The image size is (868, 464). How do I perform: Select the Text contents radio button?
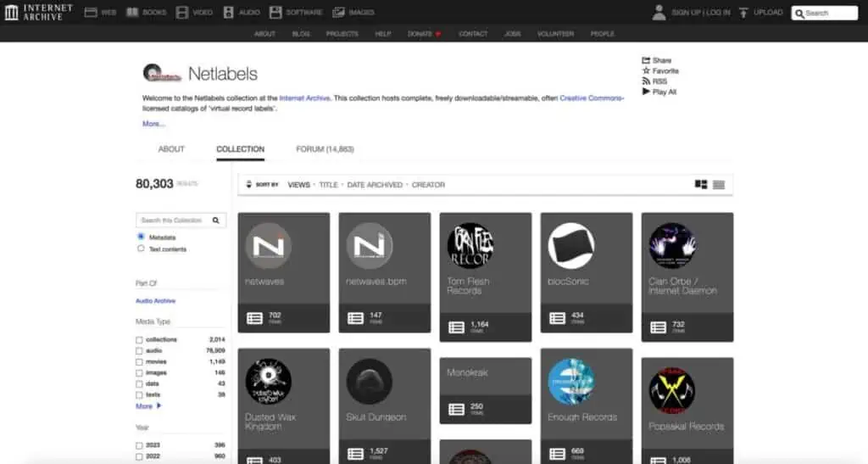pyautogui.click(x=141, y=249)
